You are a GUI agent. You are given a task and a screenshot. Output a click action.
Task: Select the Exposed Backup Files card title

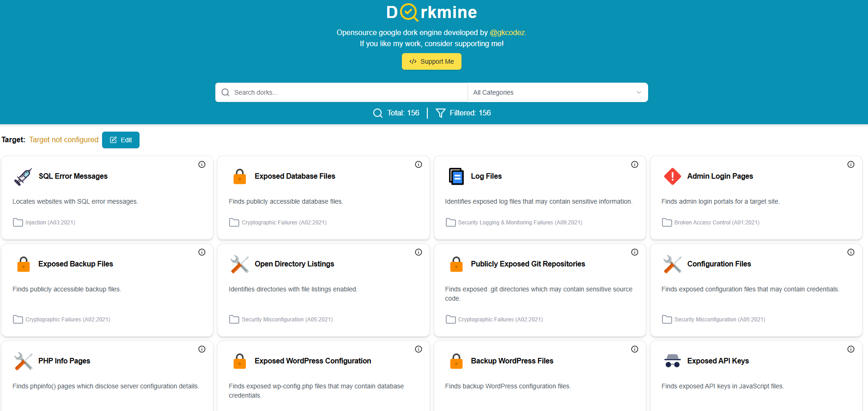(76, 264)
